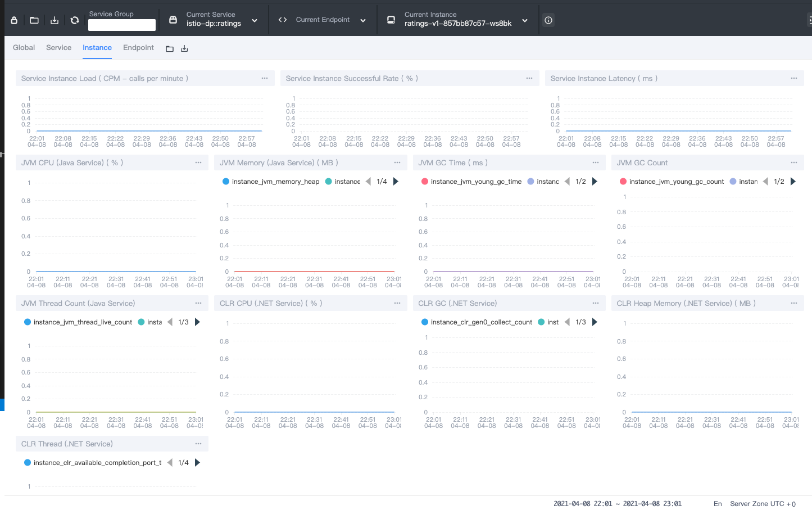This screenshot has height=510, width=812.
Task: Click the folder icon next to Endpoint tab
Action: coord(170,49)
